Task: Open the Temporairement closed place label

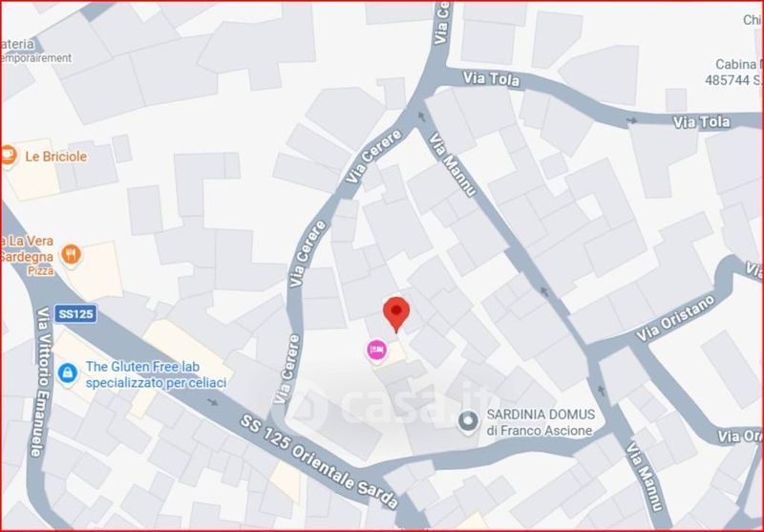Action: pyautogui.click(x=35, y=51)
